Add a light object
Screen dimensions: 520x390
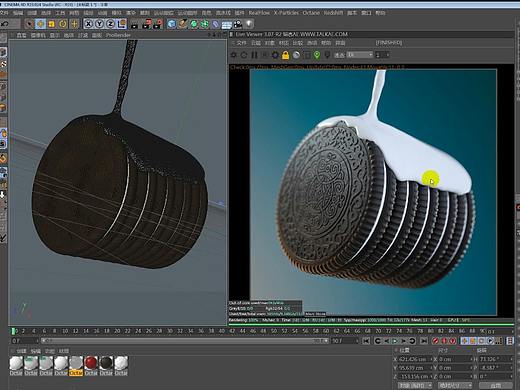[x=249, y=24]
